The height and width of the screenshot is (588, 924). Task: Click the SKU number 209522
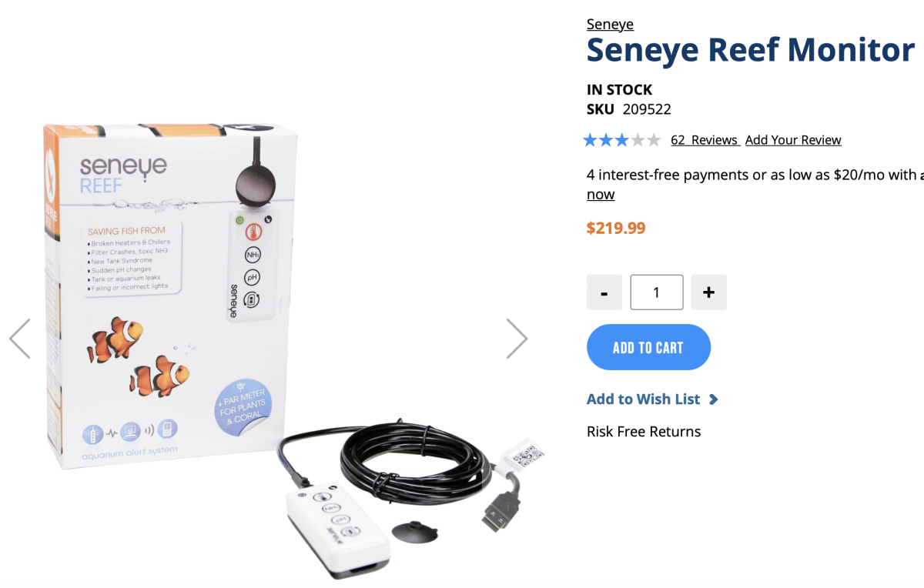[x=647, y=109]
